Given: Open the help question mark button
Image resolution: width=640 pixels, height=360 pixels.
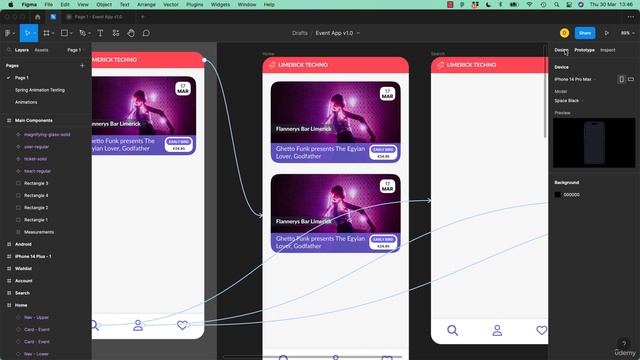Looking at the screenshot, I should pos(624,343).
